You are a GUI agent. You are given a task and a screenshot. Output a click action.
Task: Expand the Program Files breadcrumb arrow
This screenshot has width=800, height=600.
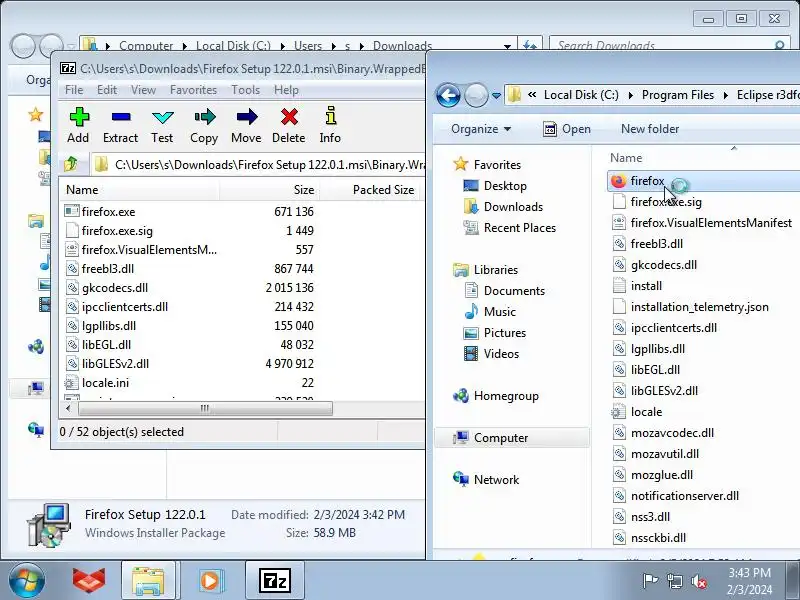coord(725,95)
